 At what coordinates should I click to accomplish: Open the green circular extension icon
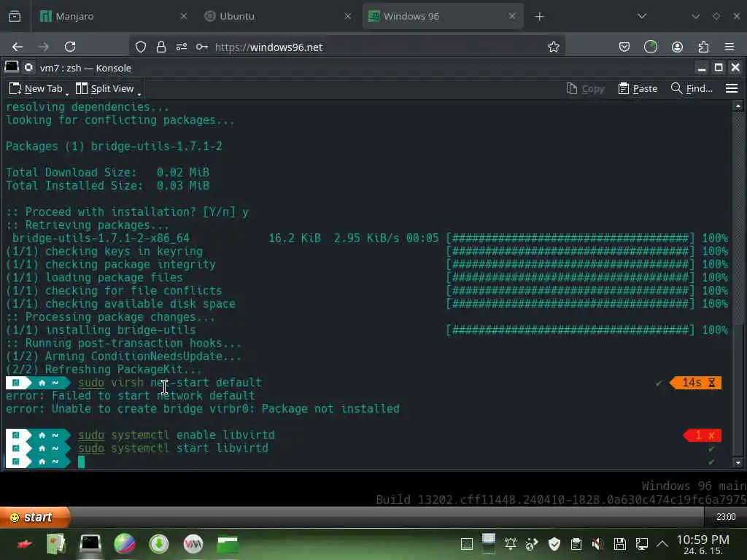point(651,47)
